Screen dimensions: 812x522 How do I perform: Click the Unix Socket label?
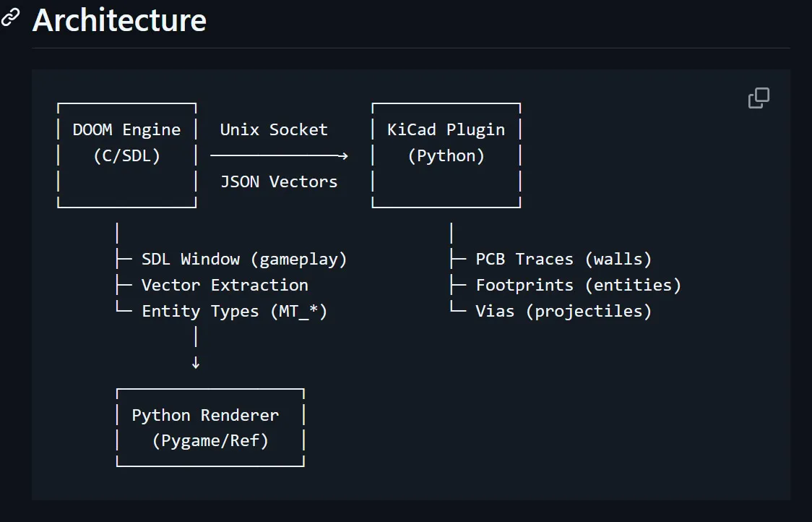(274, 129)
